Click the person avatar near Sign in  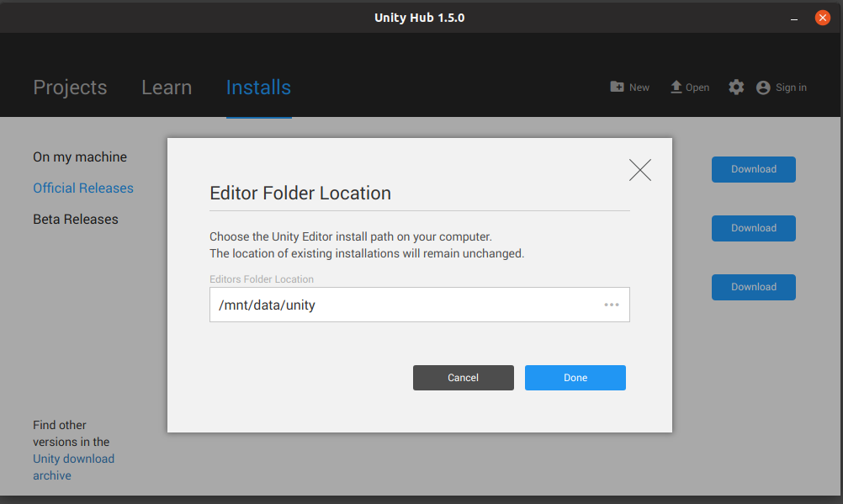pos(764,87)
